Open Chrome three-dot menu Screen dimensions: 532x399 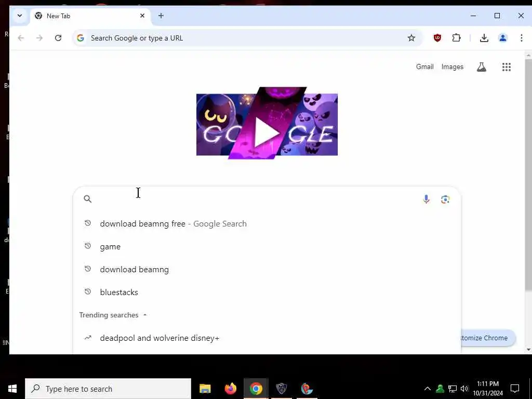(x=522, y=38)
